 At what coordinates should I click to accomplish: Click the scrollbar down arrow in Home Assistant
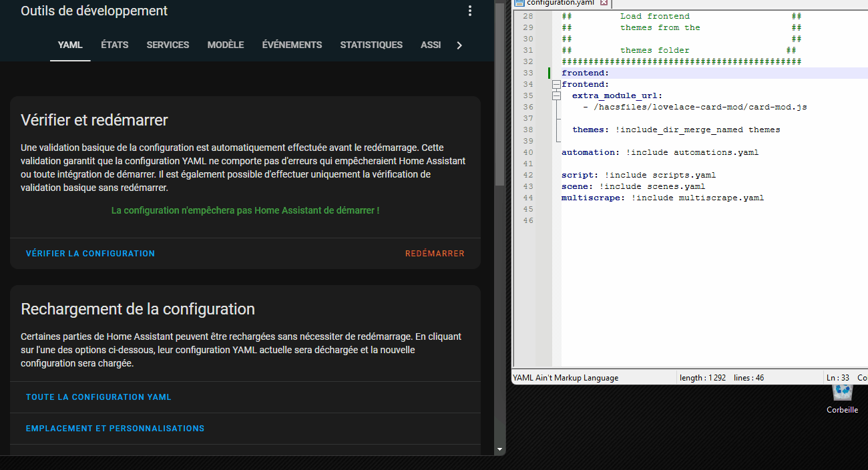coord(500,450)
